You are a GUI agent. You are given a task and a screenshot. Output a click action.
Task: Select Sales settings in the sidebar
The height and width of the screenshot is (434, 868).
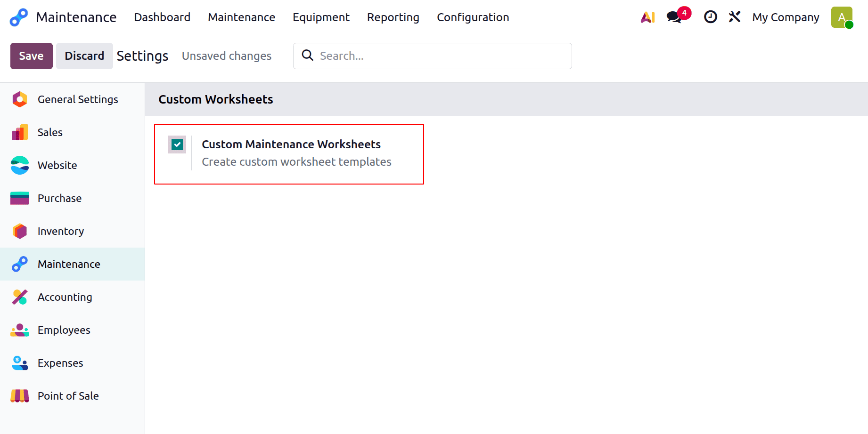(72, 132)
